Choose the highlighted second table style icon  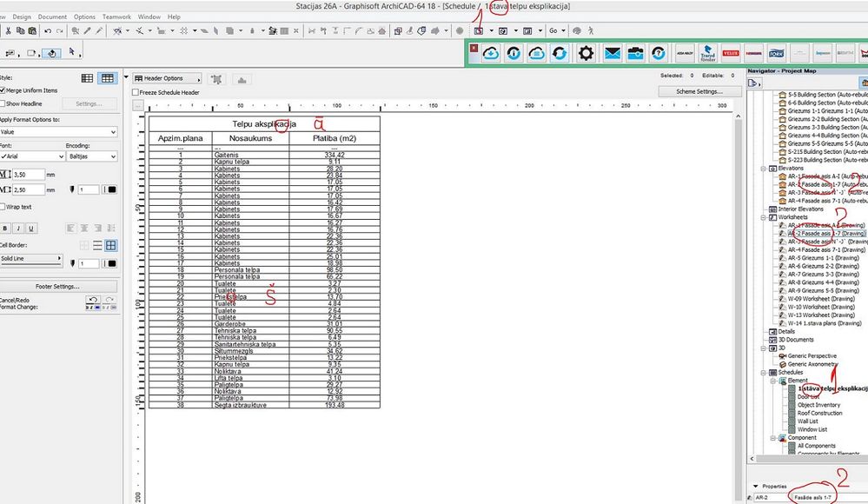click(x=108, y=78)
